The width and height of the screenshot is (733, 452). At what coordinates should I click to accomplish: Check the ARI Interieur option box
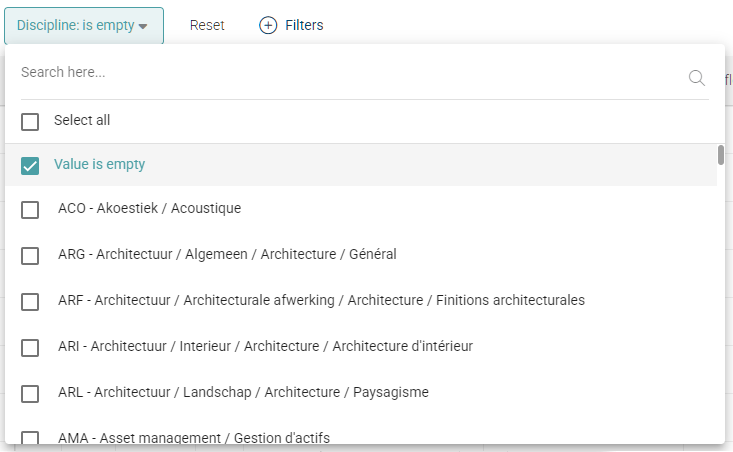point(30,347)
